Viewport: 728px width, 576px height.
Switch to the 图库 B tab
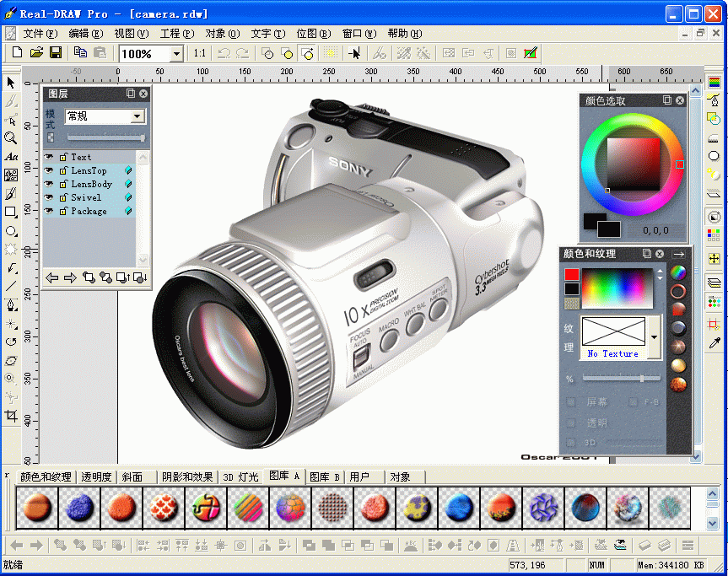[325, 476]
